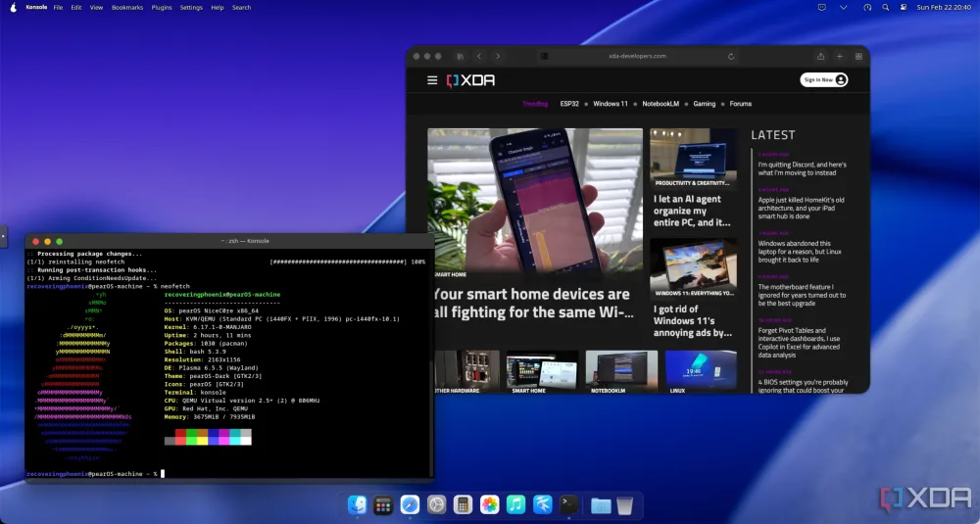Open the Launchpad app grid in dock

pyautogui.click(x=383, y=504)
